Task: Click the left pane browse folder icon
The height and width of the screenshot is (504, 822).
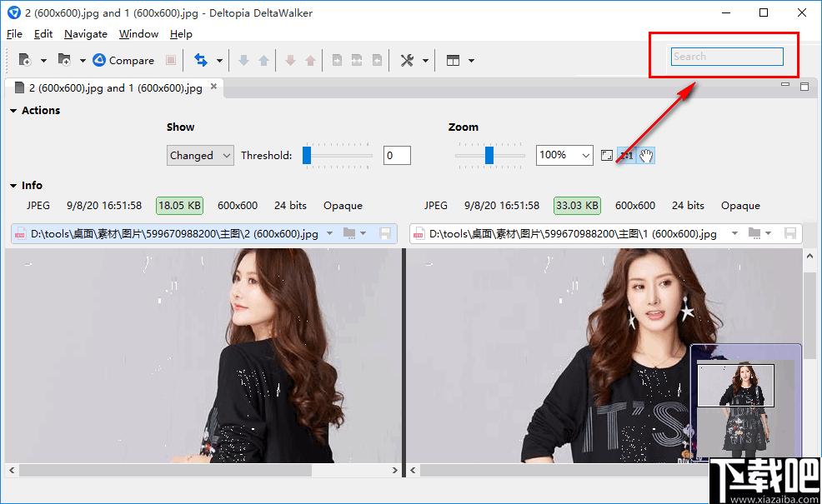Action: (349, 233)
